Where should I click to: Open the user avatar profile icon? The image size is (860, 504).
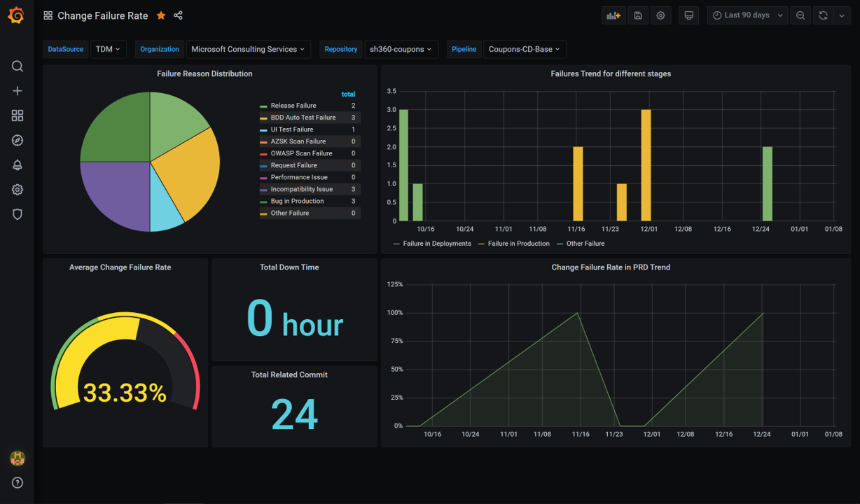coord(18,458)
